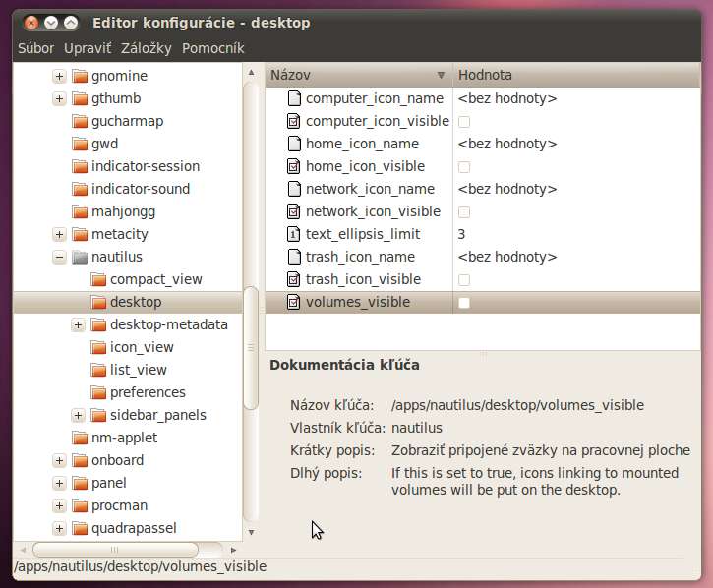Click the gucharmap folder icon

pyautogui.click(x=80, y=121)
